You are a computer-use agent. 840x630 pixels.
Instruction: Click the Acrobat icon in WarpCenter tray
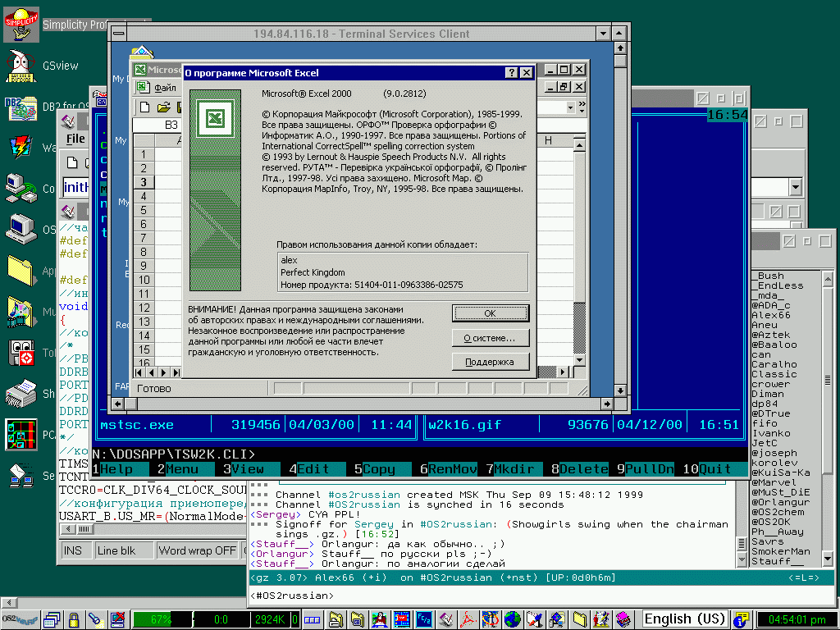[x=468, y=620]
